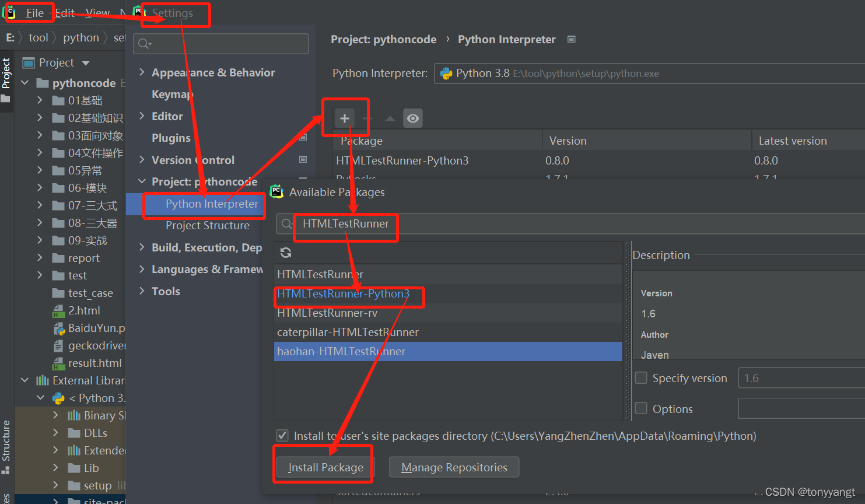Screen dimensions: 865x504
Task: Select Keymap settings page
Action: [x=172, y=94]
